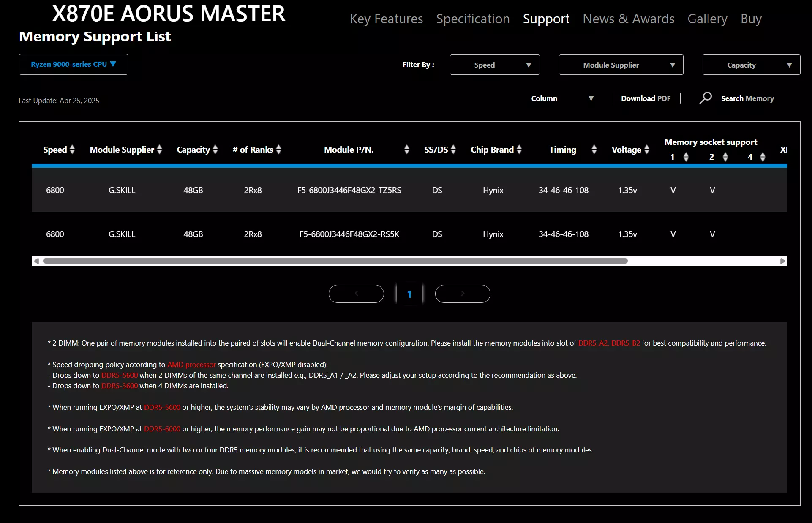Select page number 1
812x523 pixels.
click(x=409, y=294)
